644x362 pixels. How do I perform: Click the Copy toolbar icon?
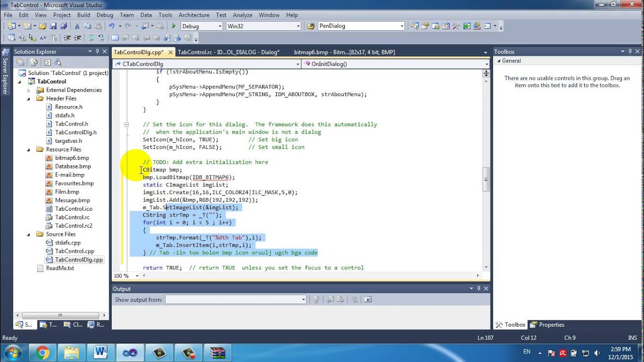pyautogui.click(x=88, y=26)
